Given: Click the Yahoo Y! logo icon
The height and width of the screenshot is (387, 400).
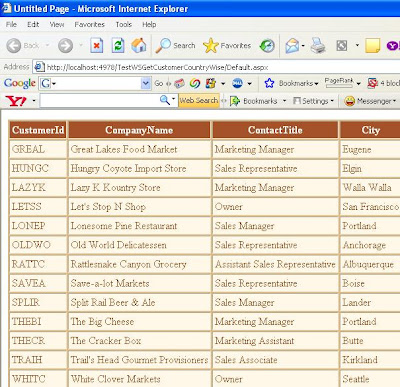Looking at the screenshot, I should click(x=16, y=101).
